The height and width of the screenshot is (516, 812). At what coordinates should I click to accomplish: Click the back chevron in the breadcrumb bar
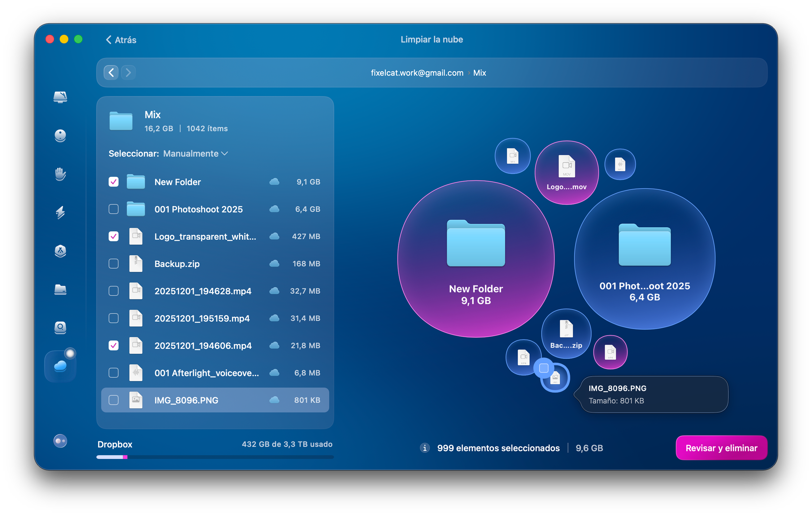pos(111,73)
